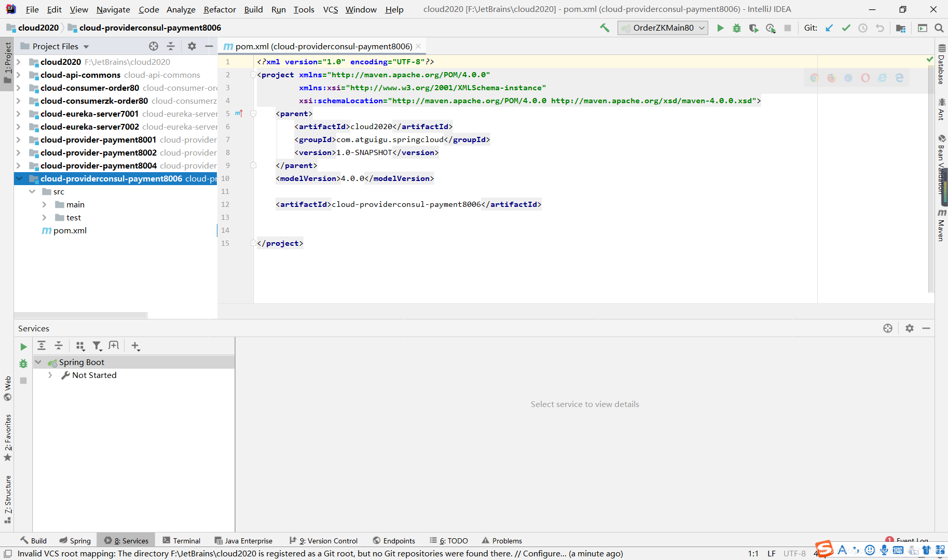
Task: Click cloud2020 breadcrumb in navigation bar
Action: point(33,28)
